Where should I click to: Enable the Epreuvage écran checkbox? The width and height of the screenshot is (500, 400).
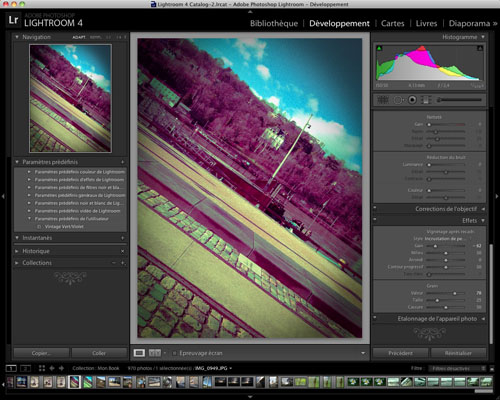pos(174,353)
